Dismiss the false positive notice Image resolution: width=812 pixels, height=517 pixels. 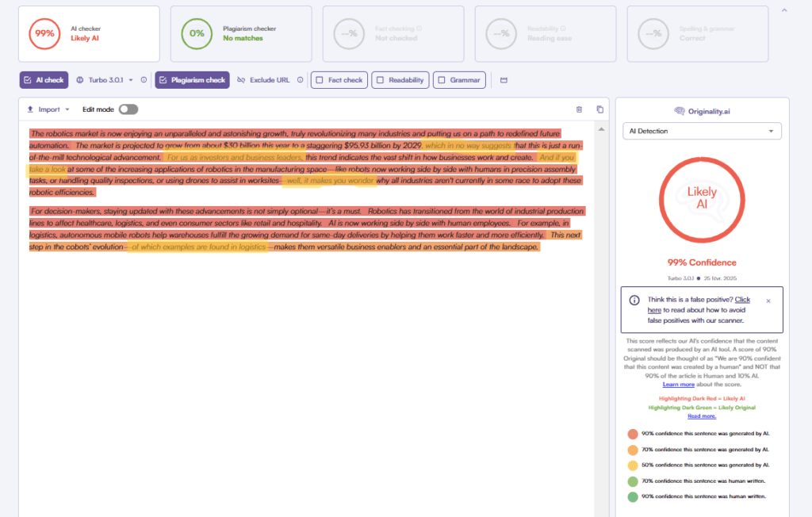768,301
